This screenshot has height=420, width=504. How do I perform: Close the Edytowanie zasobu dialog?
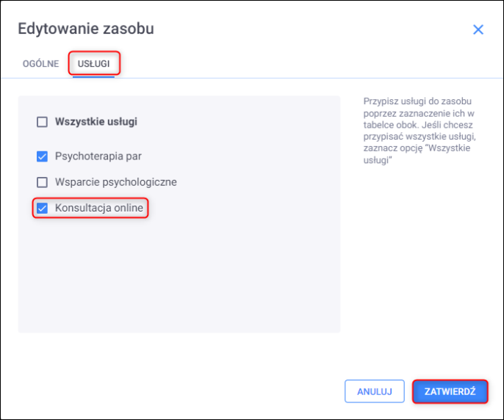[x=478, y=30]
